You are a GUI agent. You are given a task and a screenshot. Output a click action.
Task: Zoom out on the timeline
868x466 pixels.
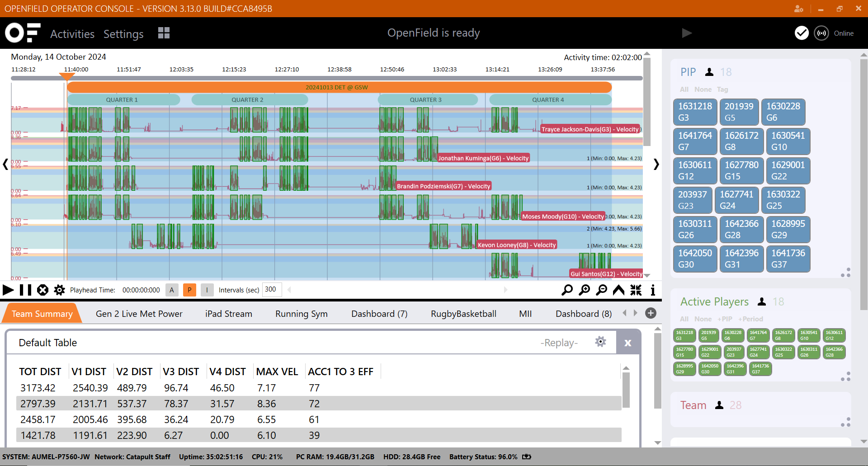[x=602, y=290]
